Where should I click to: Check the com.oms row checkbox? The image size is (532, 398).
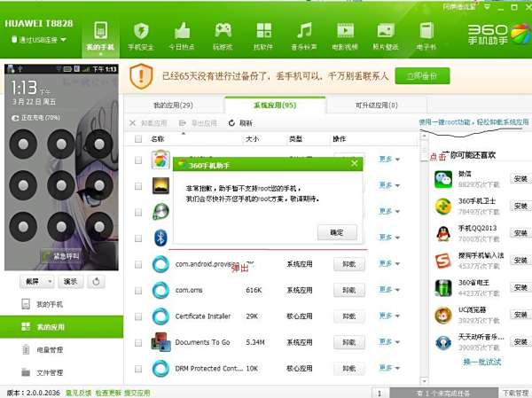pyautogui.click(x=138, y=291)
